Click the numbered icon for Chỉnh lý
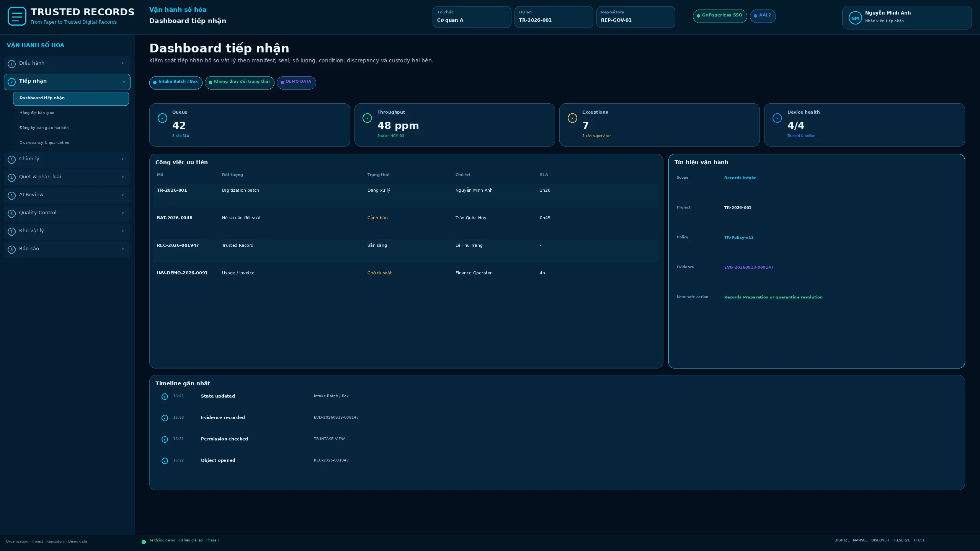 (x=11, y=160)
